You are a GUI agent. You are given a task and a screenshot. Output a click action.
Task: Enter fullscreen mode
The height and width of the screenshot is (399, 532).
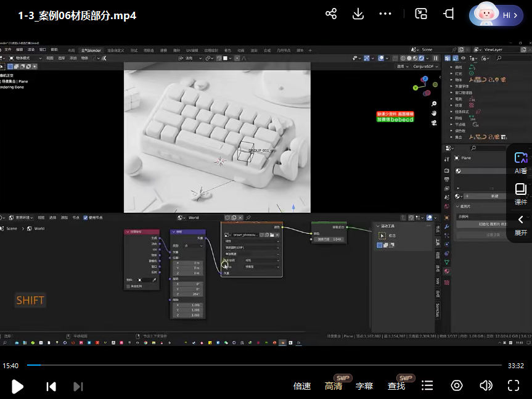point(513,385)
